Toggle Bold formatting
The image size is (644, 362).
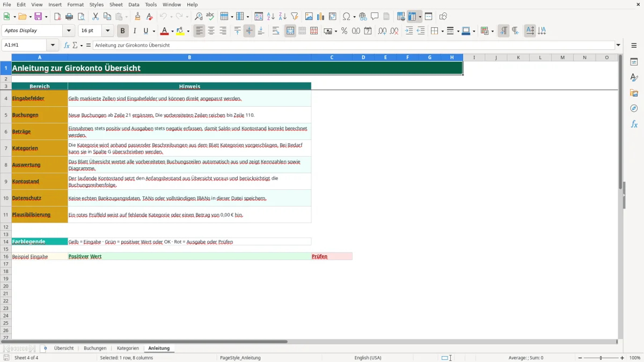pos(123,31)
